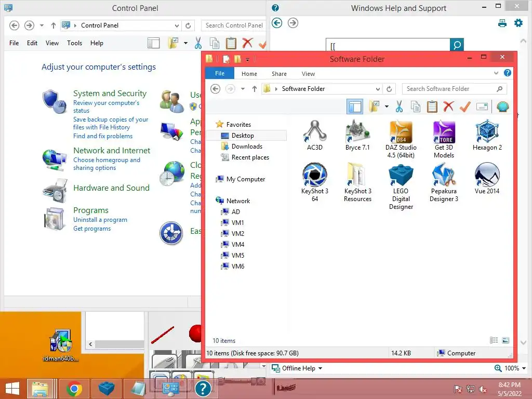
Task: Click Find and fix problems link
Action: [x=103, y=136]
